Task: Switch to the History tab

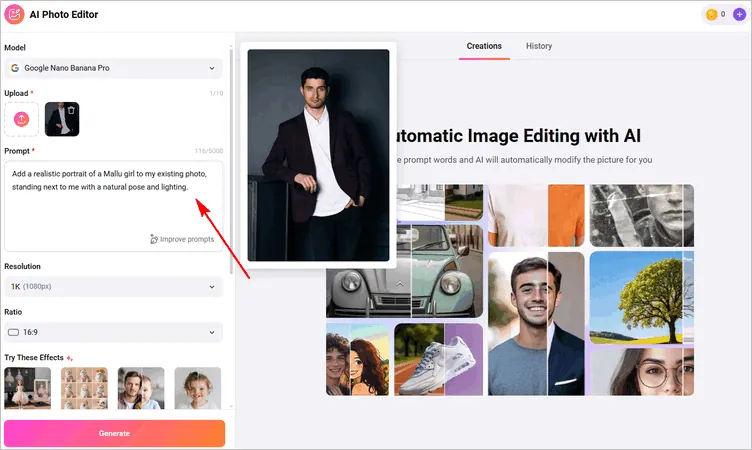Action: [539, 46]
